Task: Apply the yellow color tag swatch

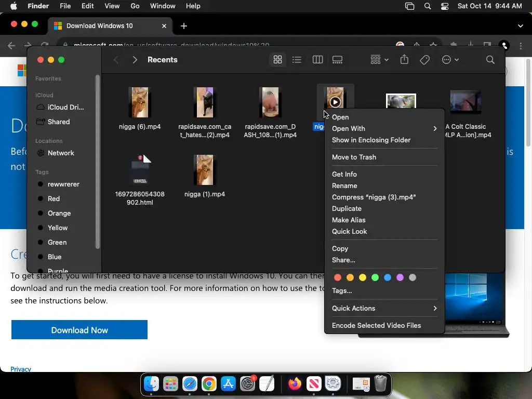Action: coord(363,277)
